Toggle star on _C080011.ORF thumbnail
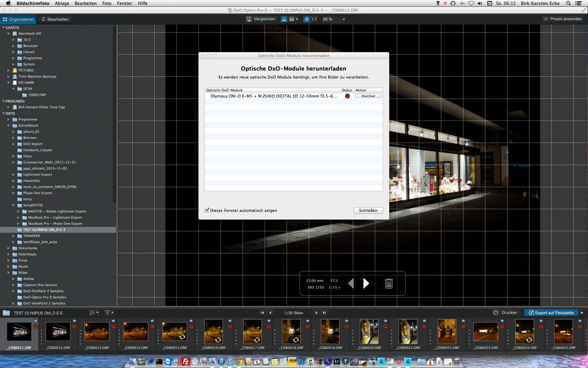 (36, 321)
